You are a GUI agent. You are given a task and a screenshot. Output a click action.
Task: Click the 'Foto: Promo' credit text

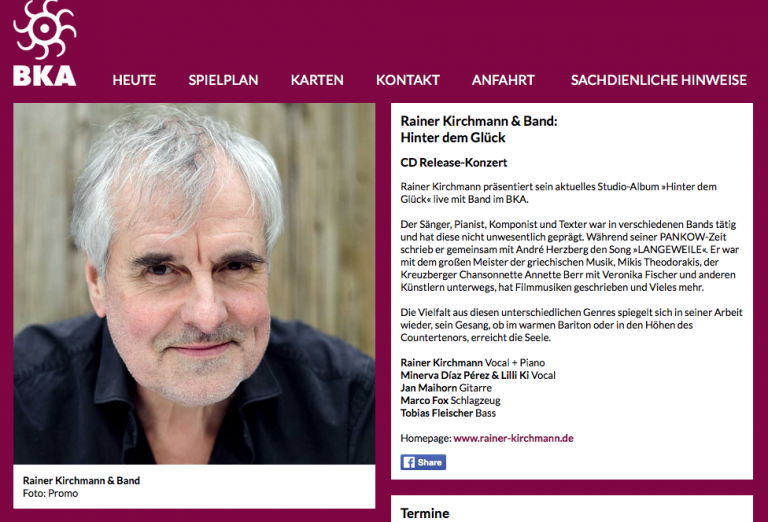(50, 493)
